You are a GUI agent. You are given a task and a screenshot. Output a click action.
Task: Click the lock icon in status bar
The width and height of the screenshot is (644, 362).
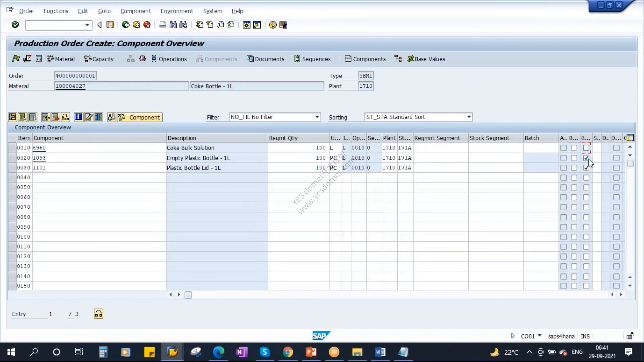coord(630,336)
